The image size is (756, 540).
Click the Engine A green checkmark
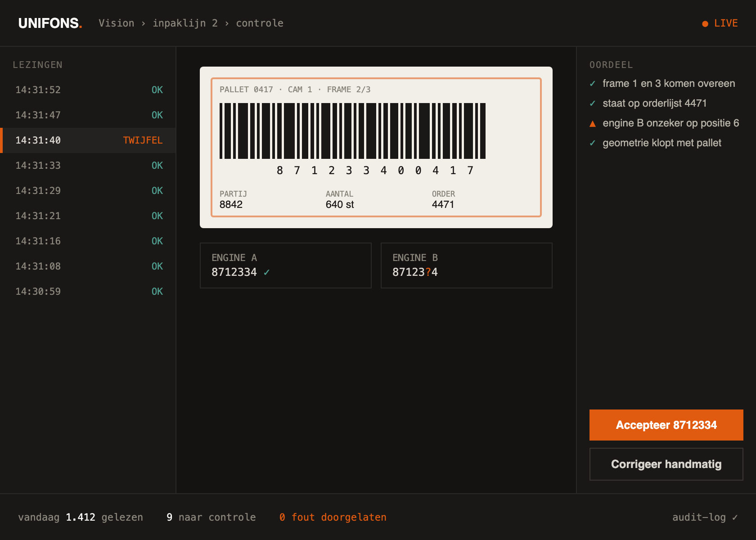(266, 272)
